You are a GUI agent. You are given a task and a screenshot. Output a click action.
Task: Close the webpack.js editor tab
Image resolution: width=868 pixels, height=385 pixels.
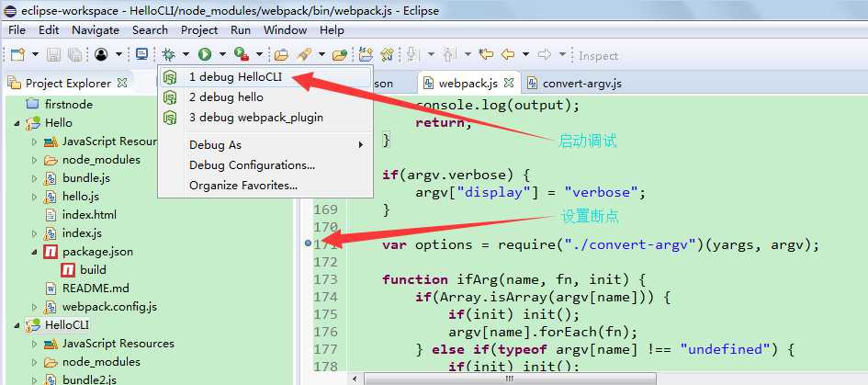pos(509,83)
